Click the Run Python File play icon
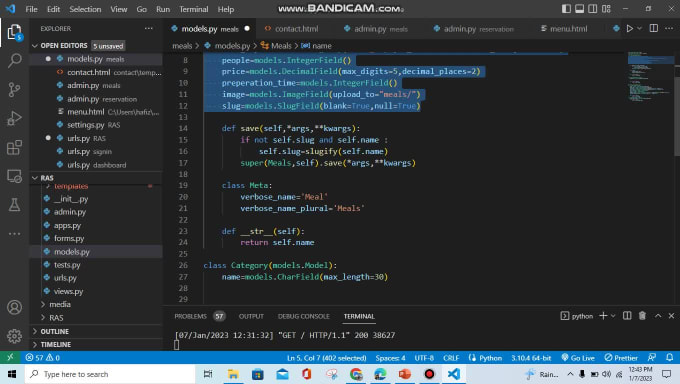Viewport: 680px width, 384px height. coord(630,29)
